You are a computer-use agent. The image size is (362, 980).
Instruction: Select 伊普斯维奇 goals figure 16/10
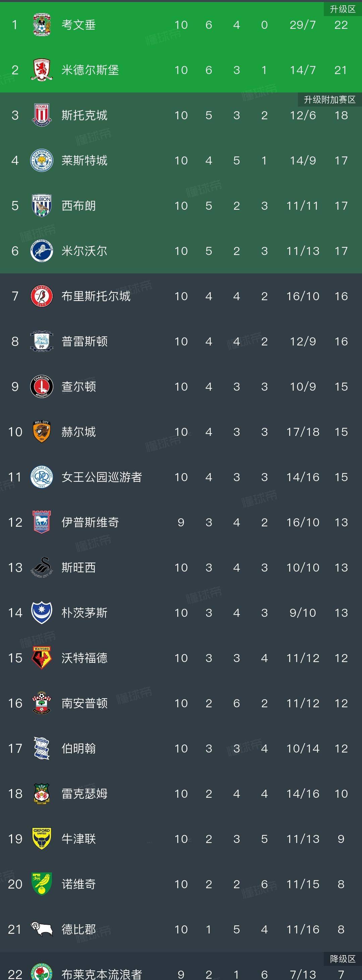303,522
